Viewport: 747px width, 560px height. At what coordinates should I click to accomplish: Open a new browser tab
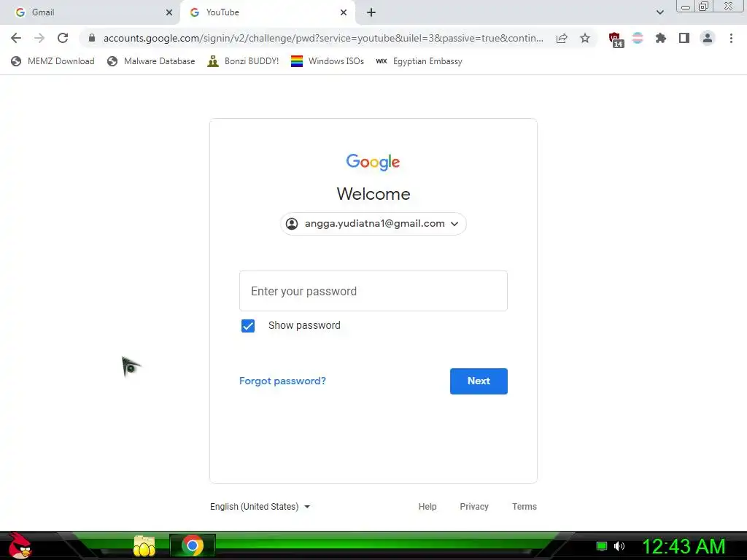click(371, 12)
